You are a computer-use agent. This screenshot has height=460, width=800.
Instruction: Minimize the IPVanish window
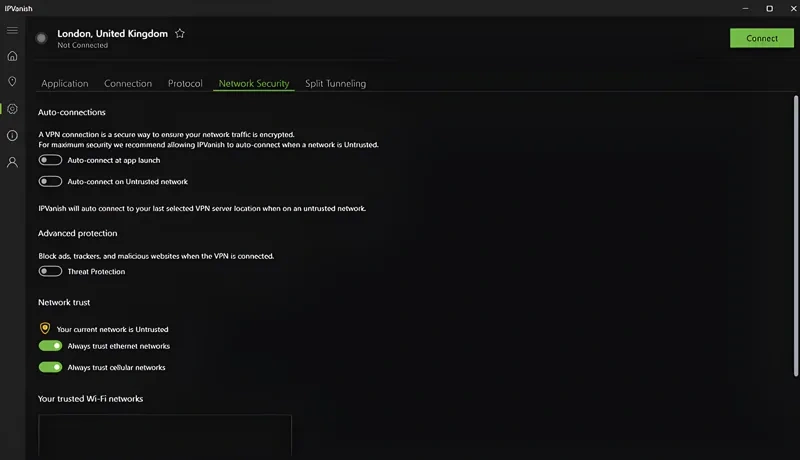coord(745,8)
